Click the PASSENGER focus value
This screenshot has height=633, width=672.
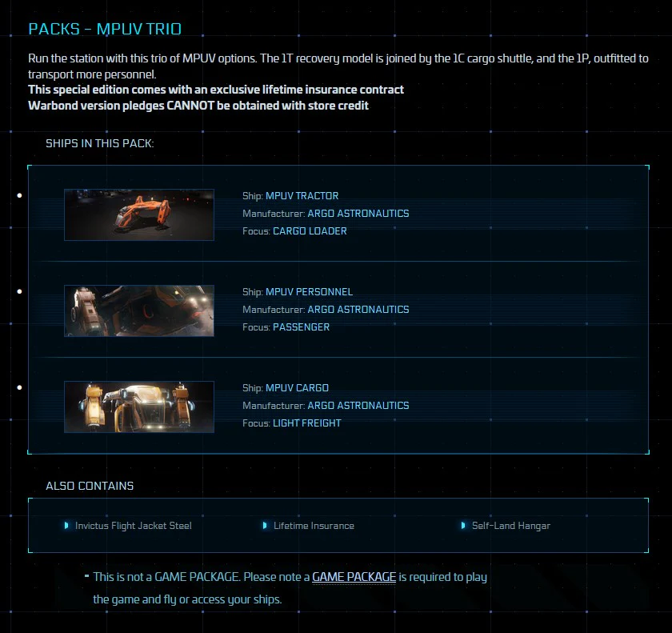point(302,327)
